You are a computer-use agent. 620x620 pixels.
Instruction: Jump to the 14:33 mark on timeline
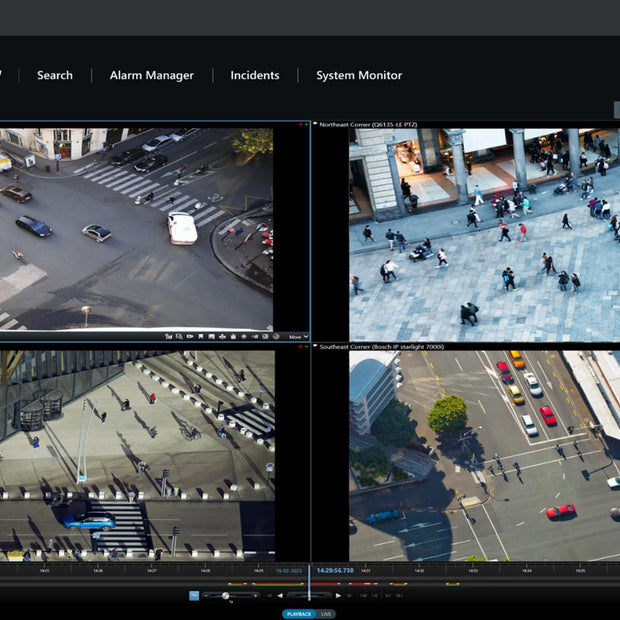click(473, 571)
